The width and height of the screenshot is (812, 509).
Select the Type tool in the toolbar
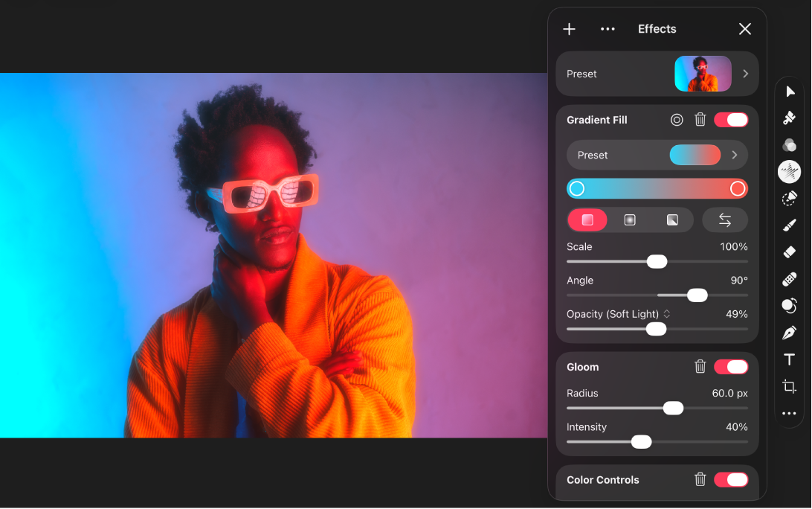pos(789,359)
